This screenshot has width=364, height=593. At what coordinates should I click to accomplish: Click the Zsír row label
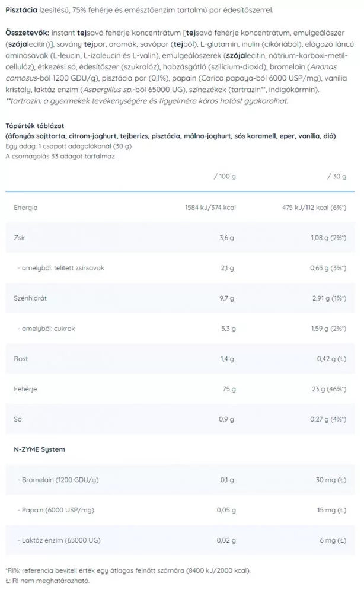[x=20, y=238]
